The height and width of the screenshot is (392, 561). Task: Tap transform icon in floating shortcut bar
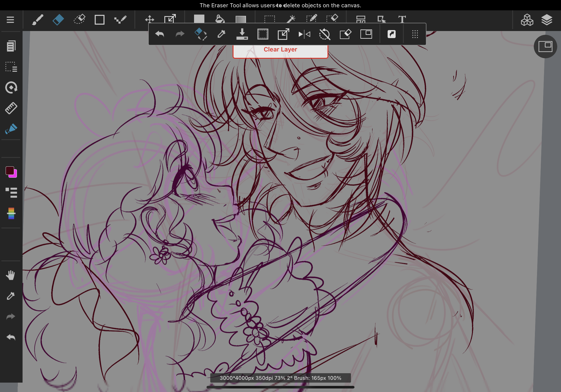click(283, 34)
